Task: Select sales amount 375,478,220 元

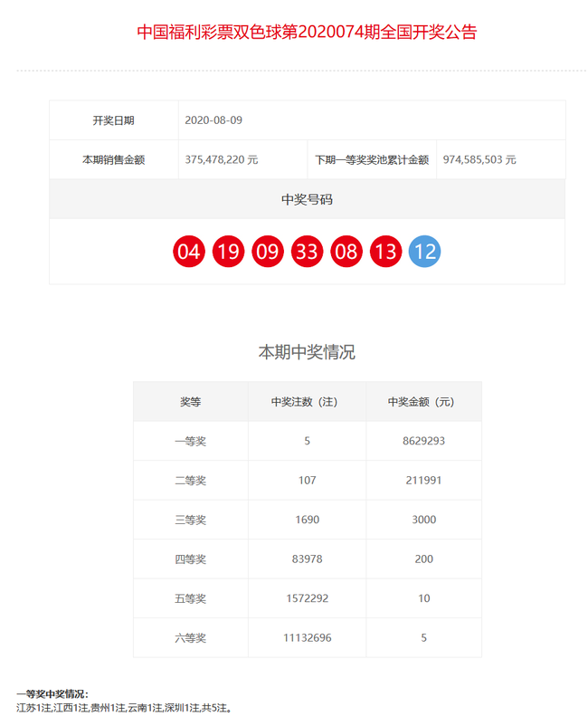Action: tap(221, 159)
